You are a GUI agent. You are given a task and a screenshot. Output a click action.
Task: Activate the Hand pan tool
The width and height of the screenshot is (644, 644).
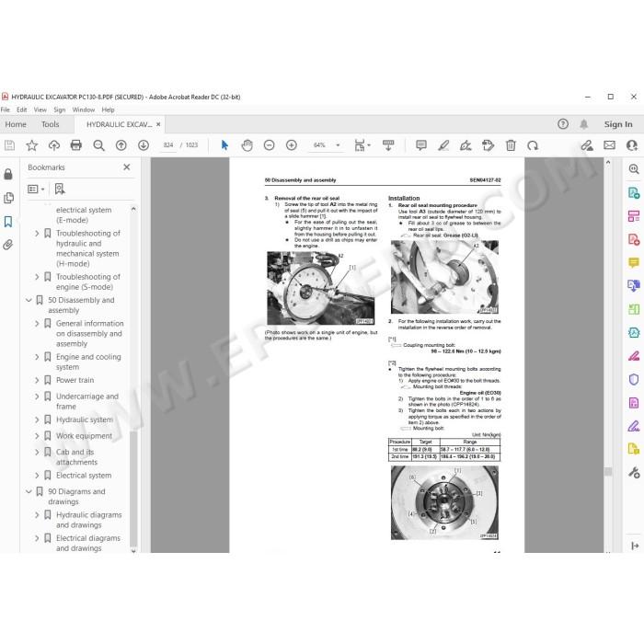[247, 145]
